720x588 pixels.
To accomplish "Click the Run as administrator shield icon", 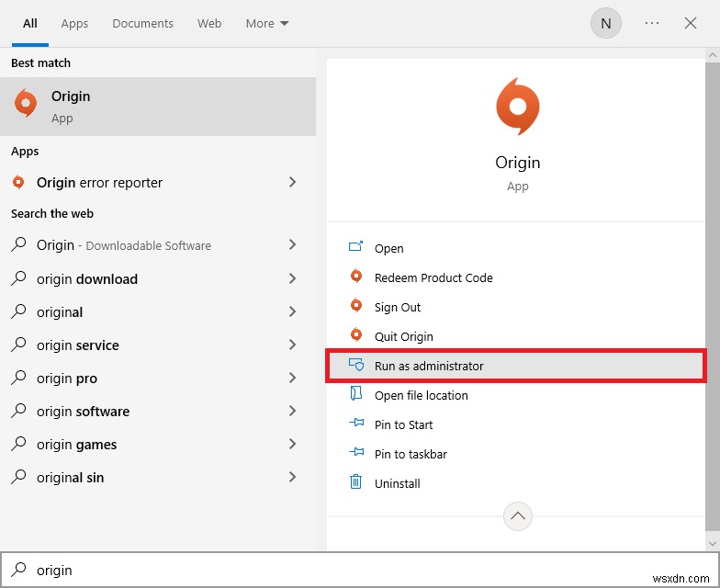I will 356,366.
